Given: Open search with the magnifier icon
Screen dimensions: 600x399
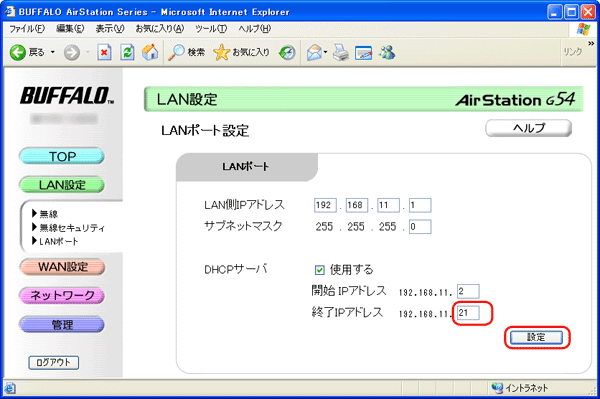Looking at the screenshot, I should 176,52.
